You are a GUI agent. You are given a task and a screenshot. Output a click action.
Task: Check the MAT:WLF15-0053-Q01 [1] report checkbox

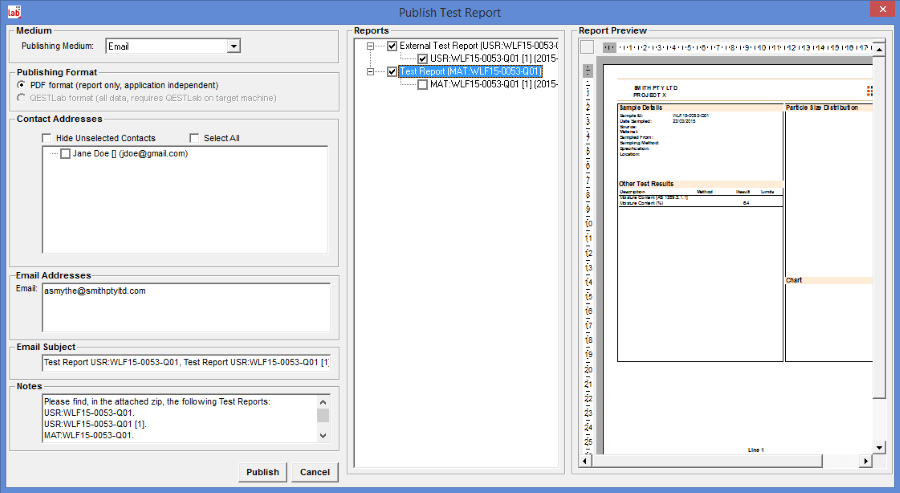[x=422, y=85]
